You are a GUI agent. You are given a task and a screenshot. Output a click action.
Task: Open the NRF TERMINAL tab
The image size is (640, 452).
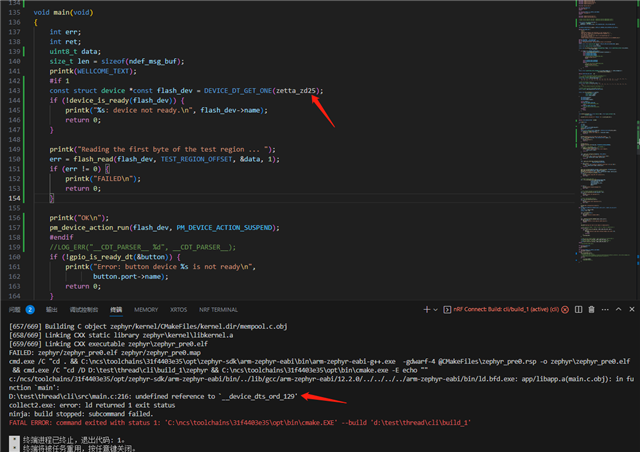[x=218, y=310]
